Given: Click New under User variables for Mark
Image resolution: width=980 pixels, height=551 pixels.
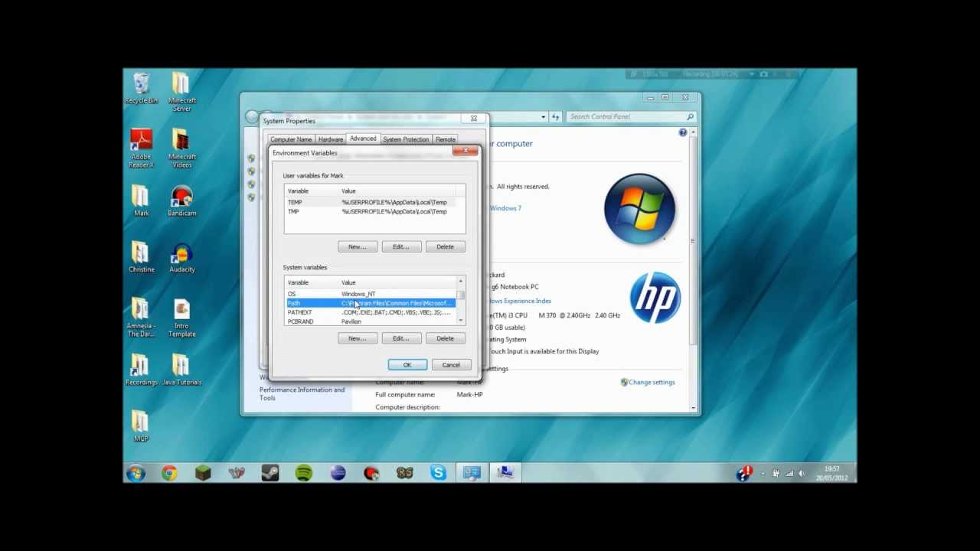Looking at the screenshot, I should point(358,246).
